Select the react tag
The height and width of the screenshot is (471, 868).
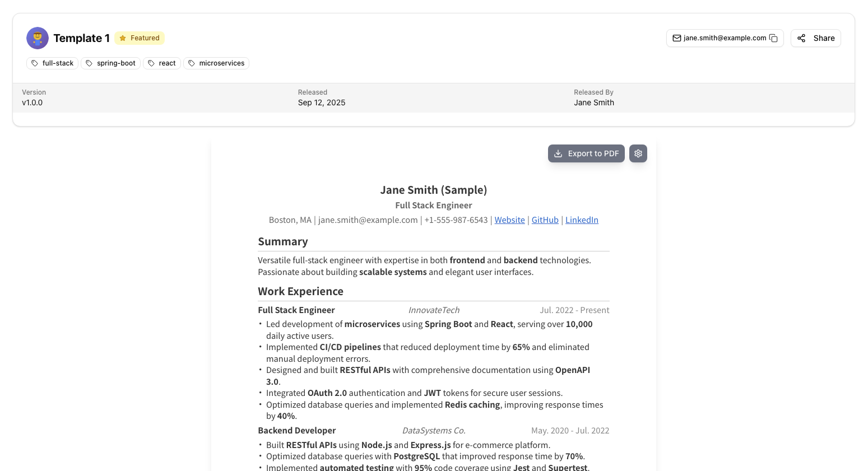point(162,63)
